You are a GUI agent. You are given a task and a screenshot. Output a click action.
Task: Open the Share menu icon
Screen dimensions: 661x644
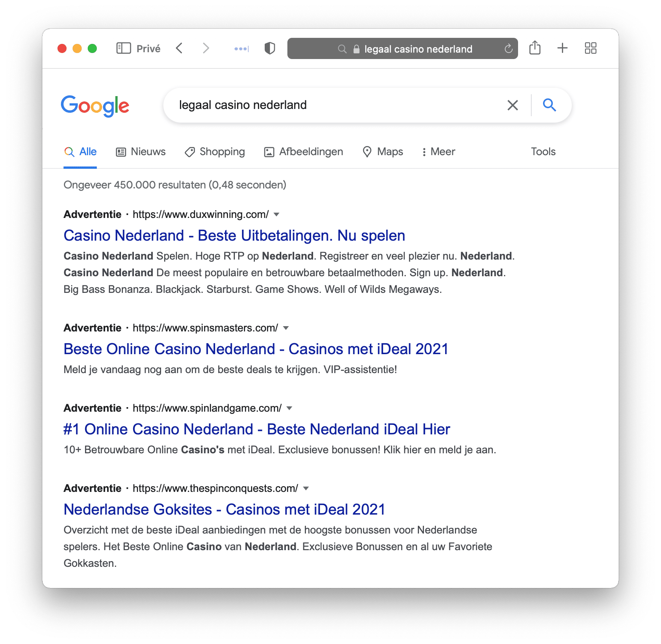pyautogui.click(x=535, y=48)
